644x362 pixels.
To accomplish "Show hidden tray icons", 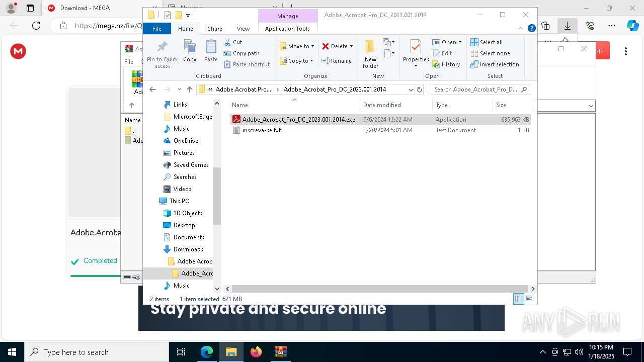I will (542, 352).
